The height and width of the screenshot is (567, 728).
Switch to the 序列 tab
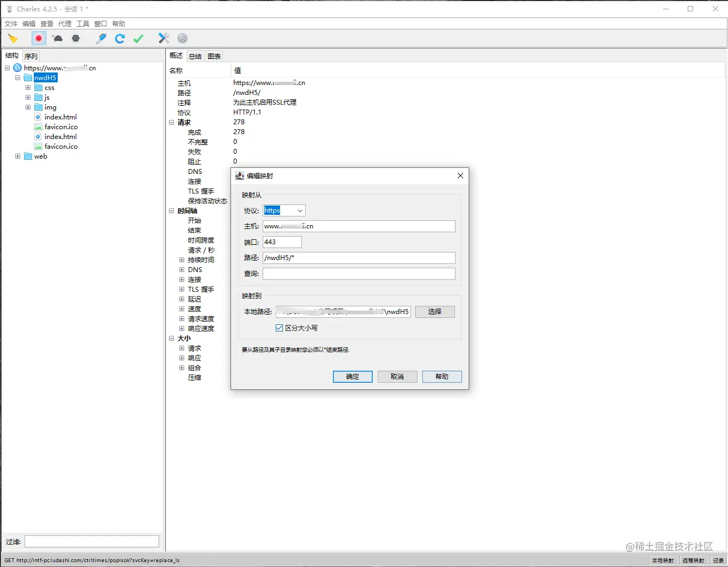click(x=31, y=56)
